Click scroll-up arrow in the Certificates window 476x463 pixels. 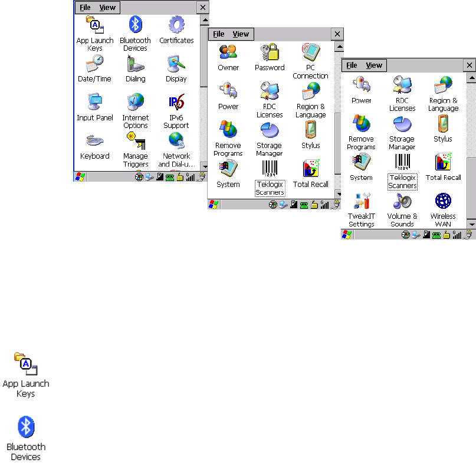pyautogui.click(x=205, y=20)
